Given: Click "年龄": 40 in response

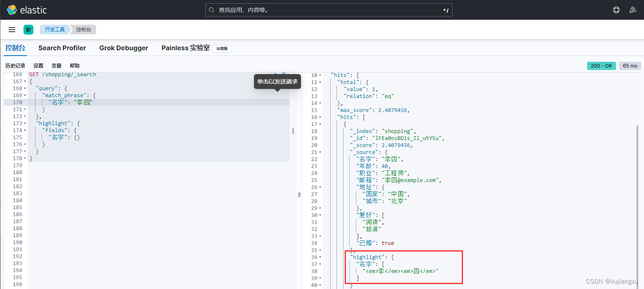Looking at the screenshot, I should pyautogui.click(x=374, y=166).
